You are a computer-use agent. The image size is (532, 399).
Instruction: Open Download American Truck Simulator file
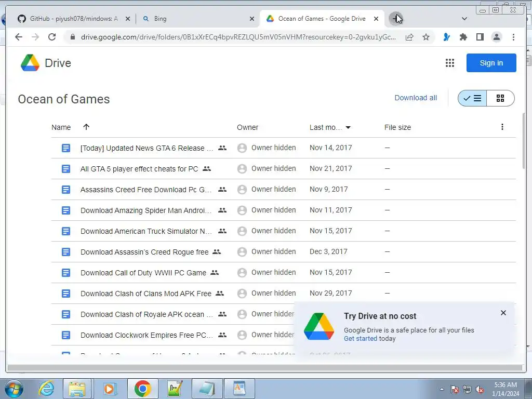point(146,231)
